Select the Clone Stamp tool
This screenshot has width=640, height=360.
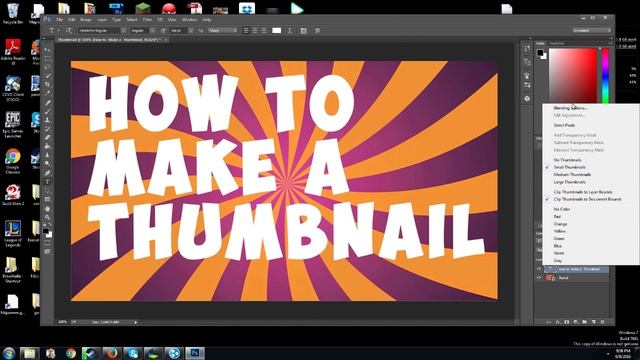point(47,120)
